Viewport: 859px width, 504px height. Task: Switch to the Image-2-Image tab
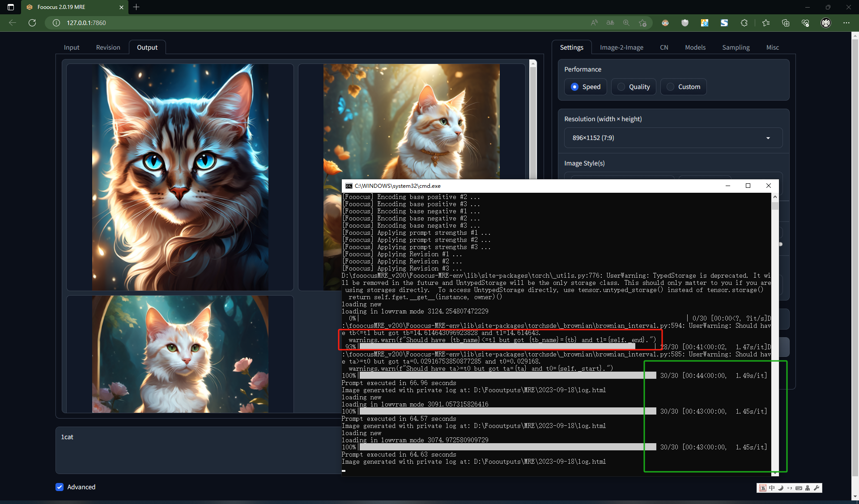pos(621,47)
